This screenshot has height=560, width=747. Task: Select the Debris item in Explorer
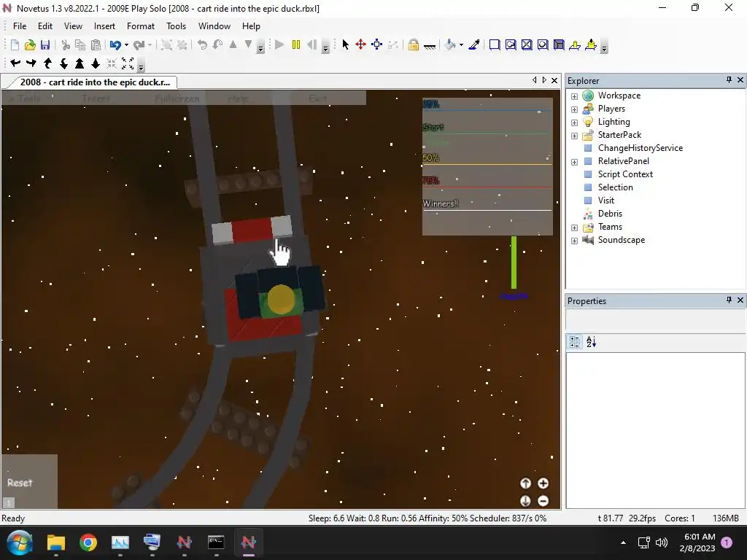click(x=611, y=214)
